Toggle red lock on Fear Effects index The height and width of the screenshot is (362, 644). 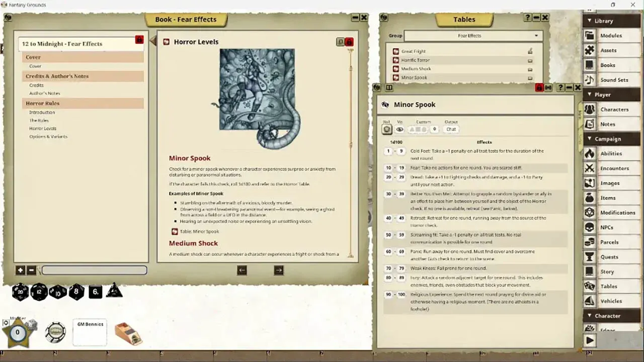[x=139, y=40]
